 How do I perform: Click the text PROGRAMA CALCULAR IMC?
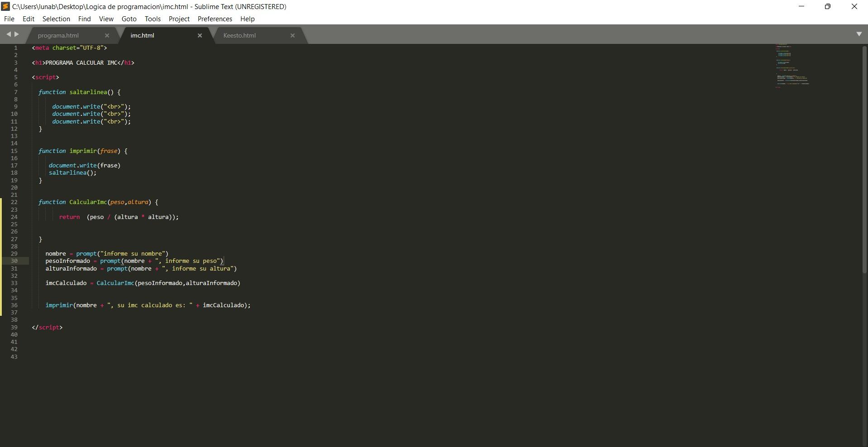point(81,63)
